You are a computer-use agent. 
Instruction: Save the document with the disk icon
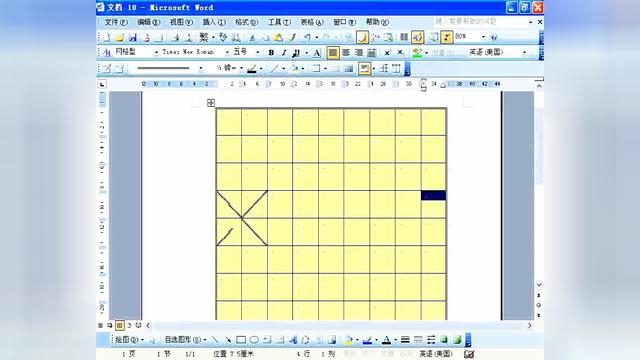[133, 38]
